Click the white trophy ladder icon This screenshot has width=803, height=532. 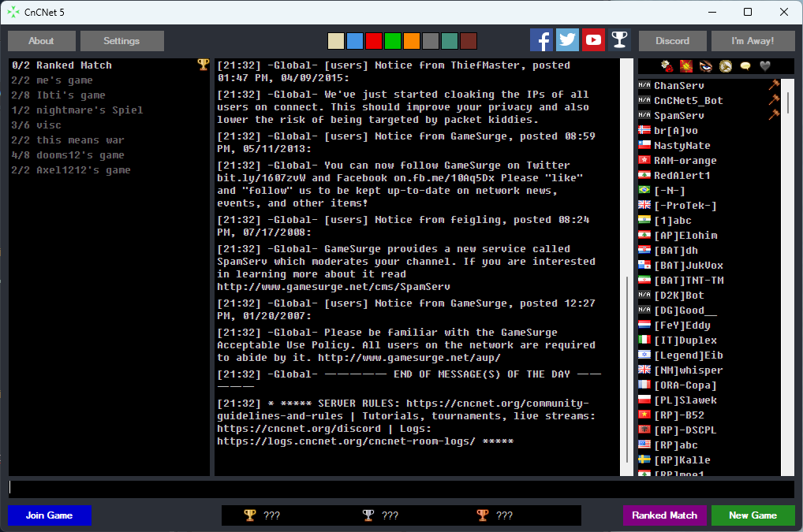(620, 40)
